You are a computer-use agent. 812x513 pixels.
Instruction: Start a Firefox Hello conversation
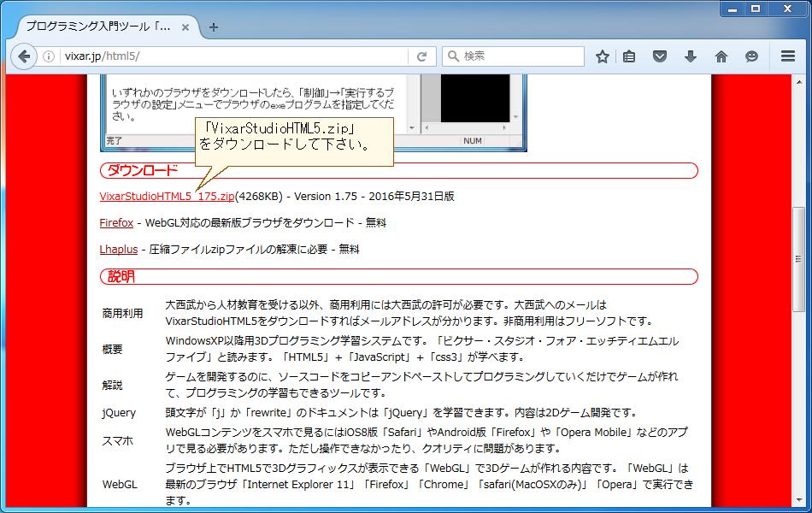(x=750, y=56)
